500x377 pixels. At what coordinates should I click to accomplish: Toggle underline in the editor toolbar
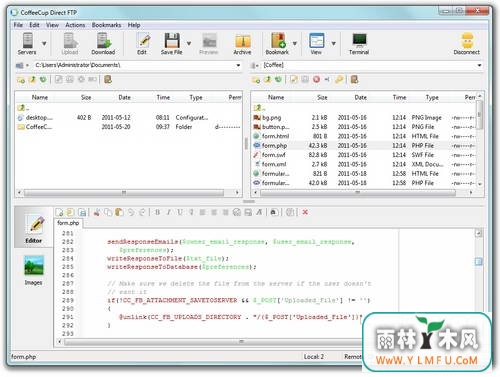[x=180, y=212]
